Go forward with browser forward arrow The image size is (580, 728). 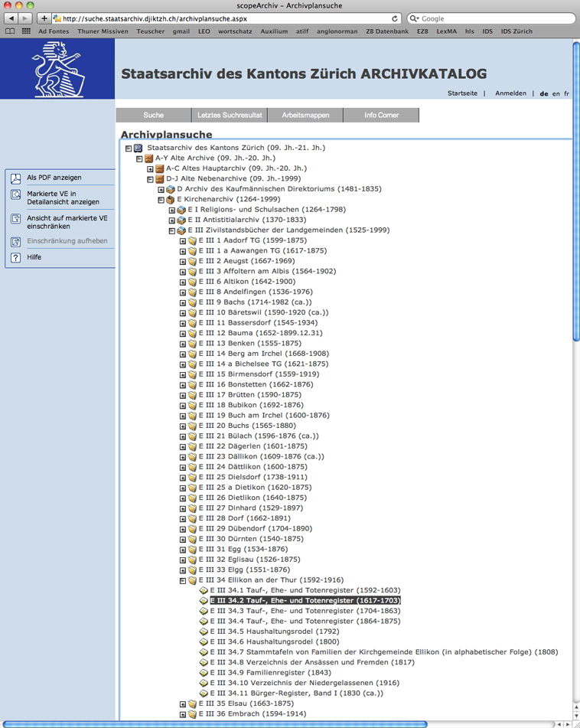click(x=25, y=18)
